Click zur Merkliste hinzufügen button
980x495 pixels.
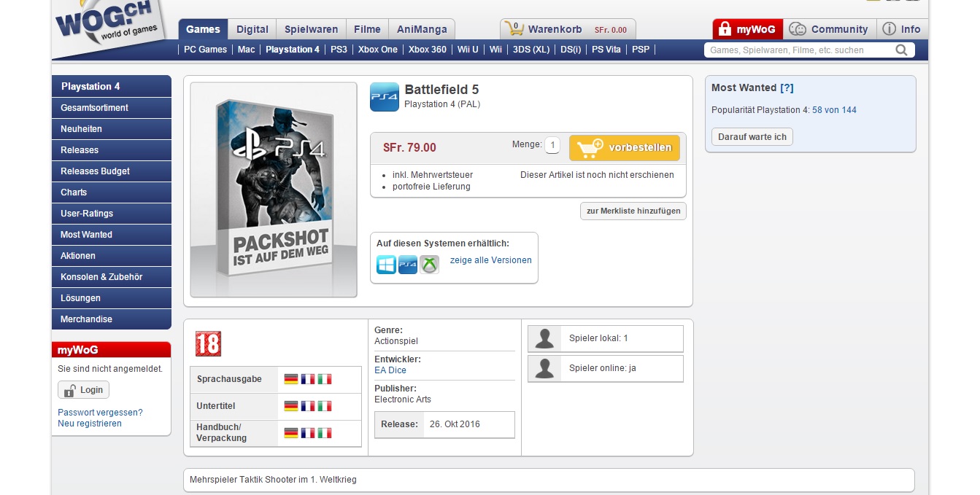633,211
